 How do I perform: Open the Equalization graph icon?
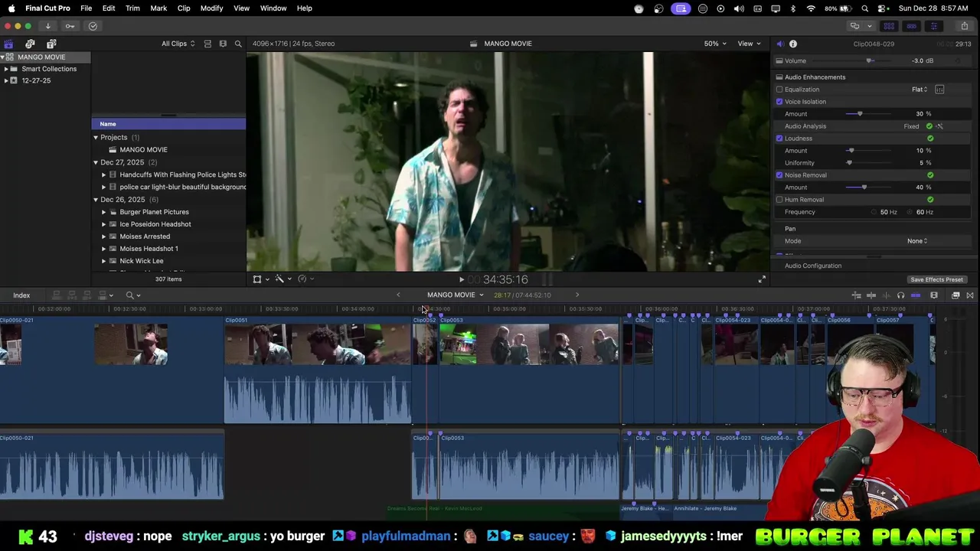[939, 90]
